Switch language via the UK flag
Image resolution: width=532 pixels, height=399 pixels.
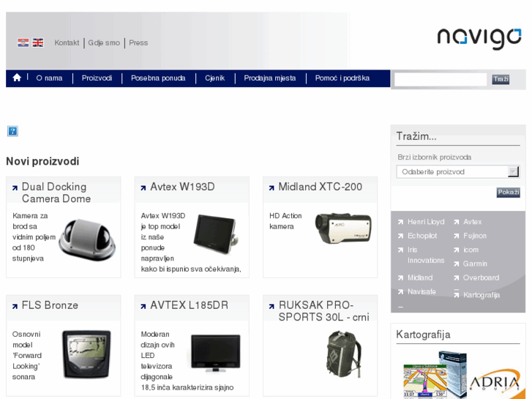pyautogui.click(x=37, y=42)
